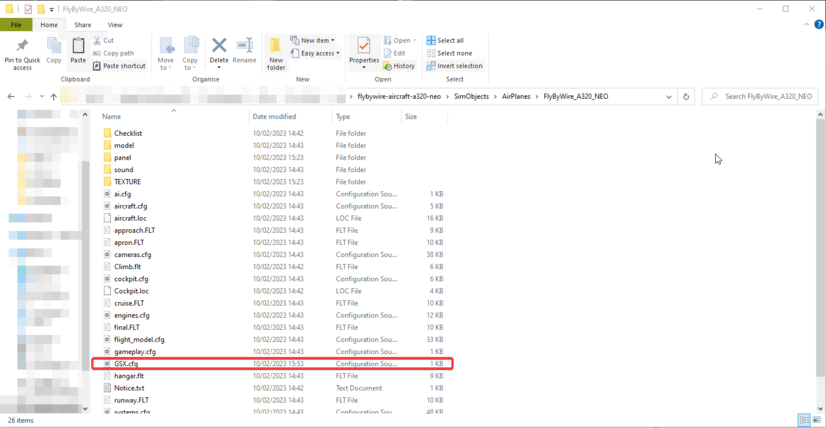The height and width of the screenshot is (428, 826).
Task: Switch to details view layout
Action: pos(804,420)
